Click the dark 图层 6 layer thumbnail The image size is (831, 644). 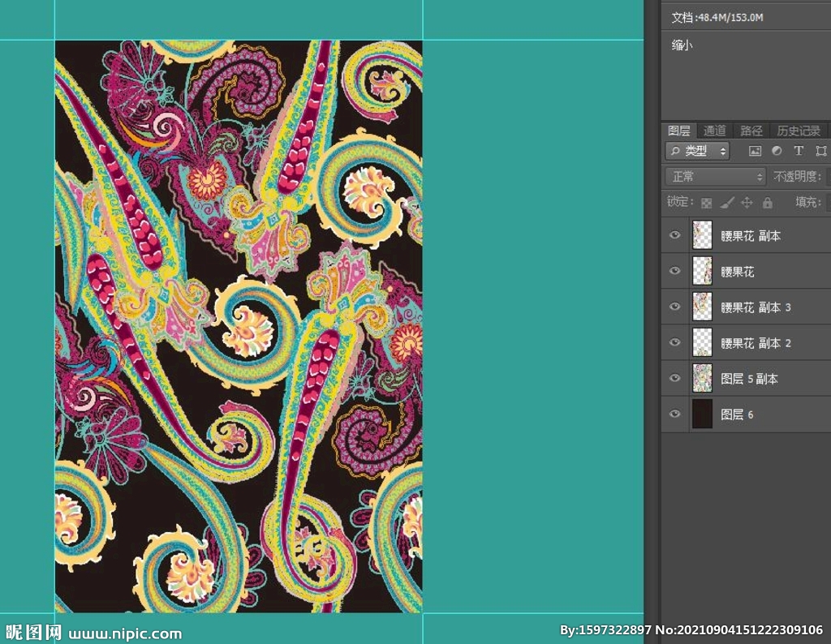[x=702, y=414]
